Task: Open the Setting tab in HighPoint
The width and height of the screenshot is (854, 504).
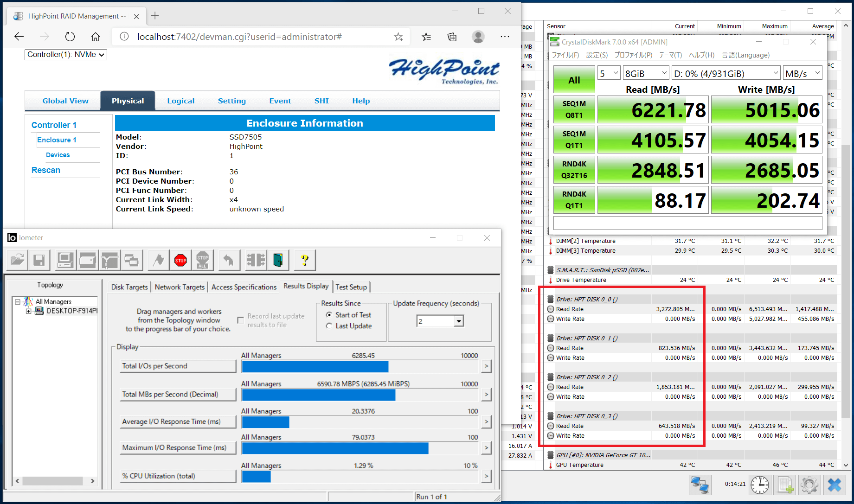Action: coord(232,101)
